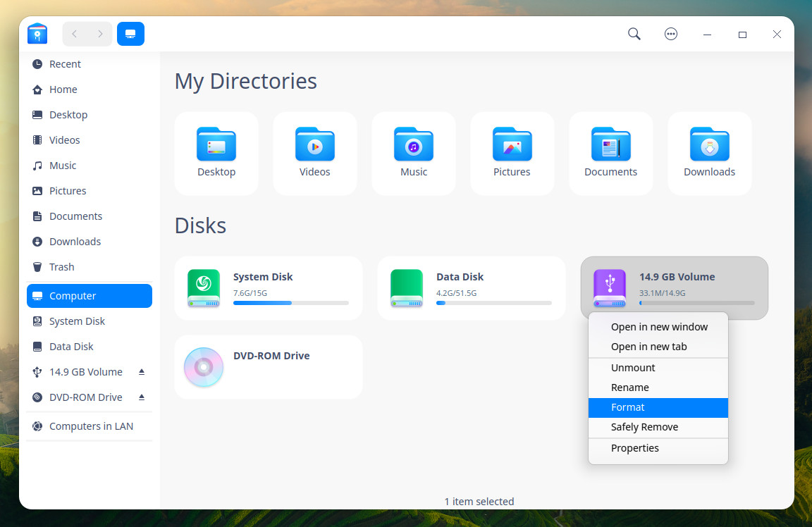Click the file manager app logo icon
Image resolution: width=812 pixels, height=527 pixels.
pos(37,34)
